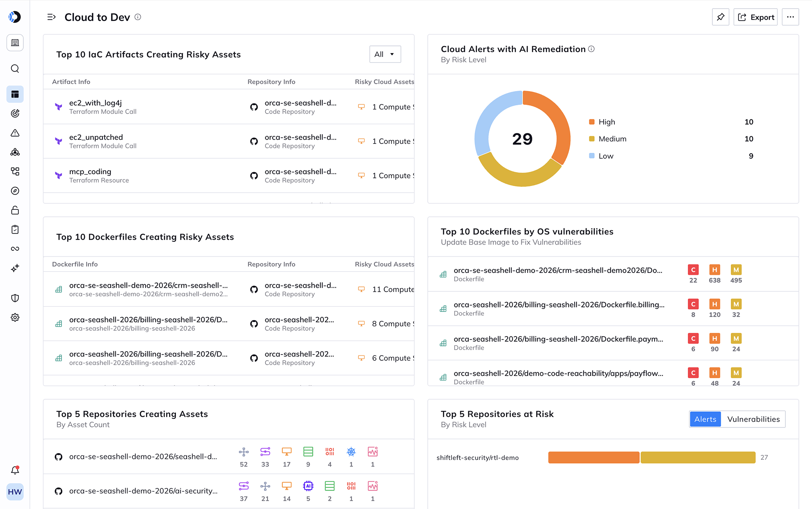The height and width of the screenshot is (509, 812).
Task: Switch to the Vulnerabilities tab
Action: click(753, 419)
